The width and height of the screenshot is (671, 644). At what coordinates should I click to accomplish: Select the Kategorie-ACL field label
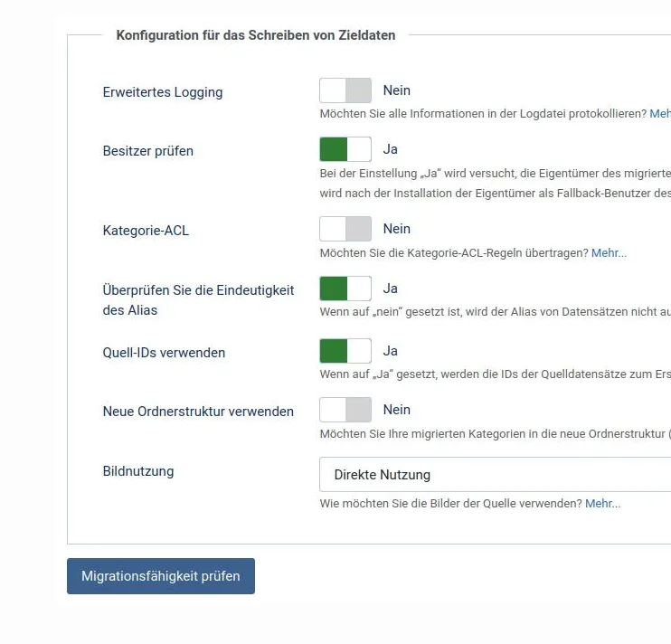146,231
